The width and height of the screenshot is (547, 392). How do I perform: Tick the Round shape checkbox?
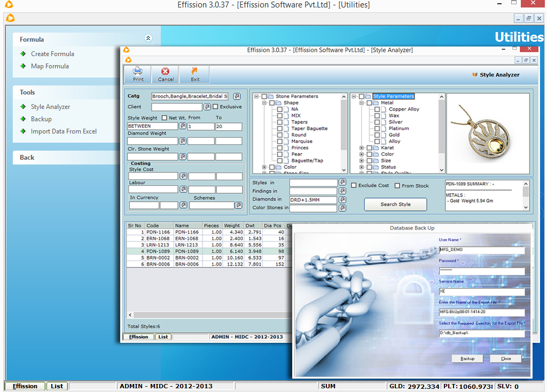[x=280, y=135]
